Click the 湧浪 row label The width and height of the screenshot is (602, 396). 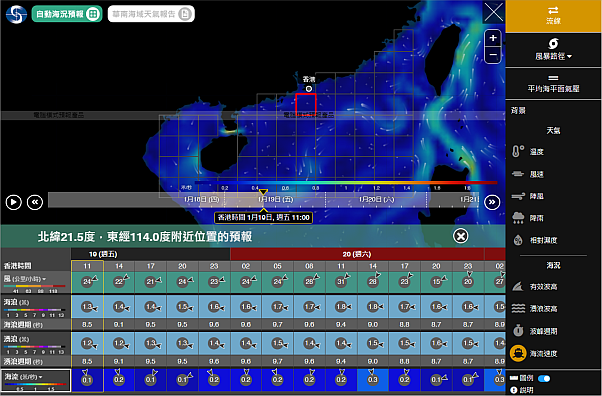16,339
